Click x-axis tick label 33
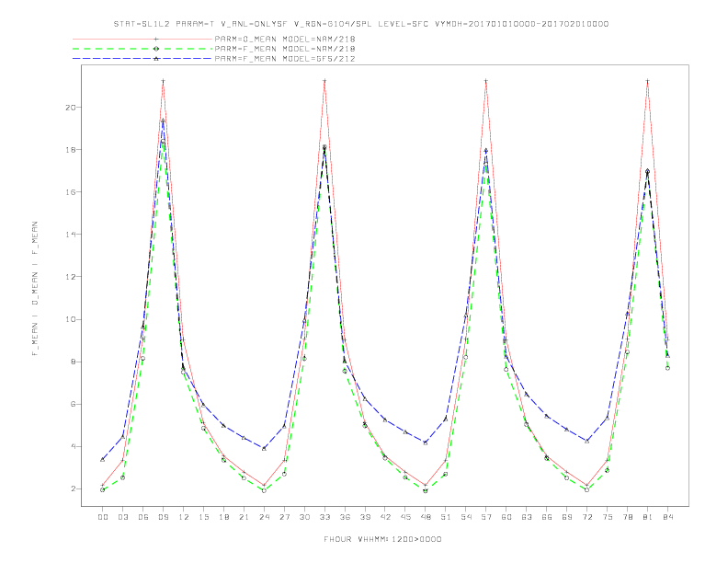 pos(324,517)
